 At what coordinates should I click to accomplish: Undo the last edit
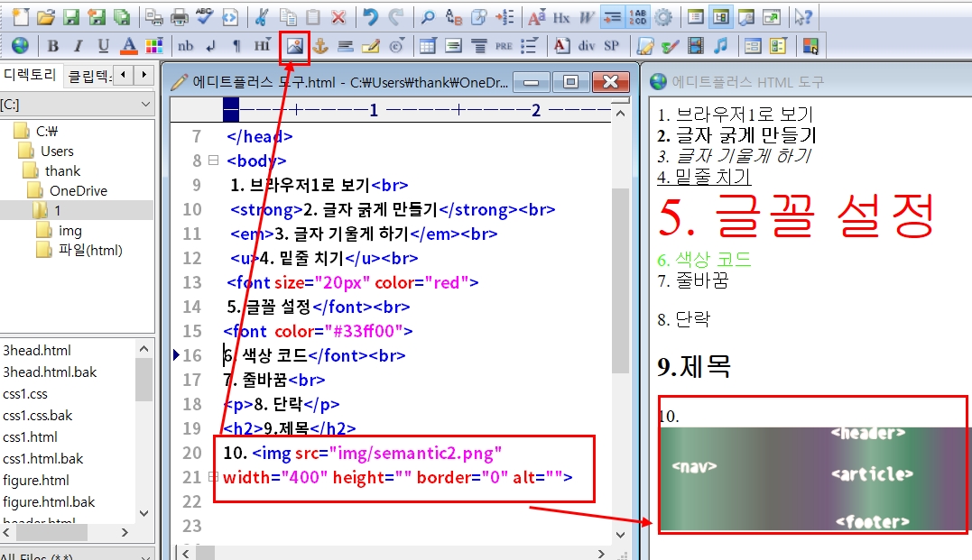(371, 17)
